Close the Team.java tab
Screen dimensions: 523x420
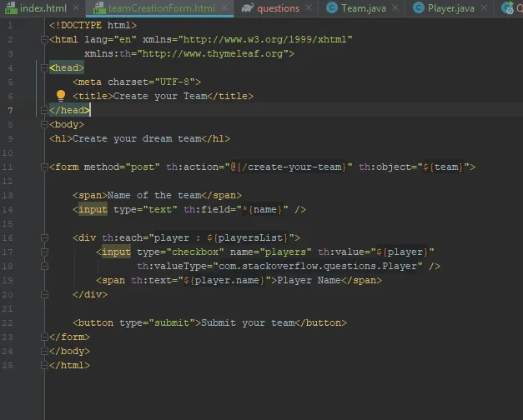click(x=395, y=7)
